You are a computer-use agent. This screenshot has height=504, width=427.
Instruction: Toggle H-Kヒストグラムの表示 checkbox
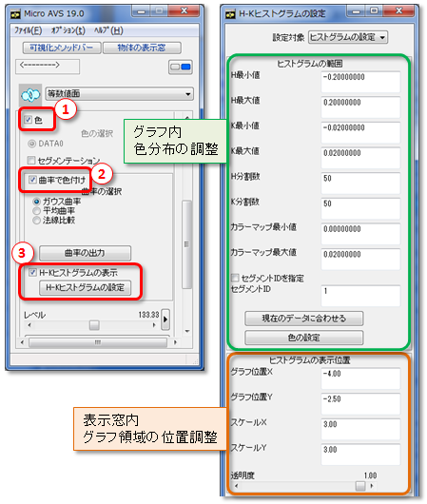32,272
